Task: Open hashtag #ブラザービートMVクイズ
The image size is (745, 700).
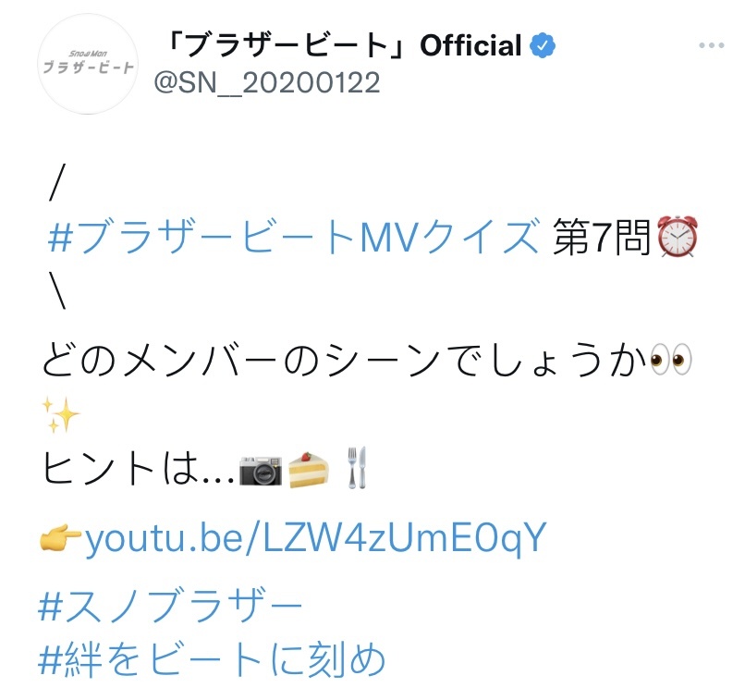Action: tap(293, 236)
